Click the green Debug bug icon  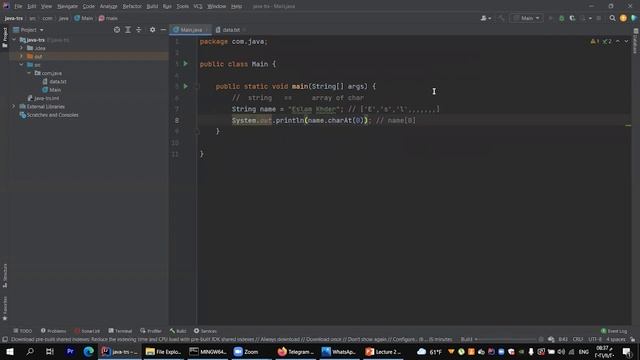coord(562,18)
